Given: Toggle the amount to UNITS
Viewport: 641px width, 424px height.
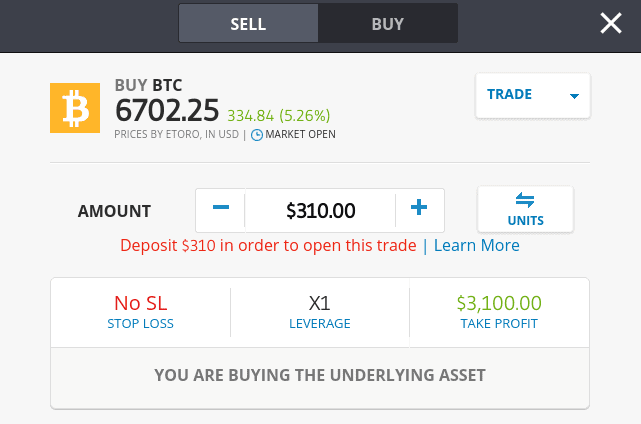Looking at the screenshot, I should [525, 209].
